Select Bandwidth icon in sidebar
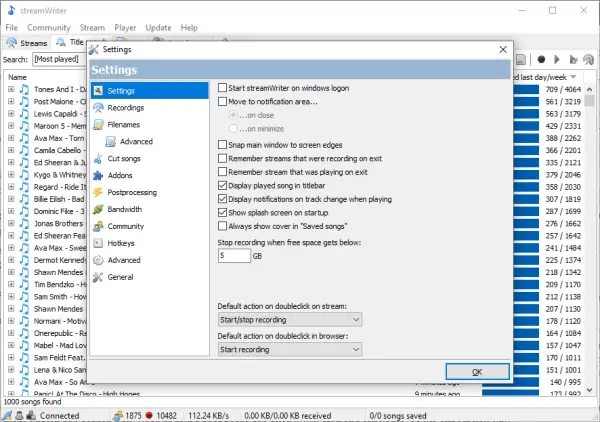 pyautogui.click(x=98, y=209)
